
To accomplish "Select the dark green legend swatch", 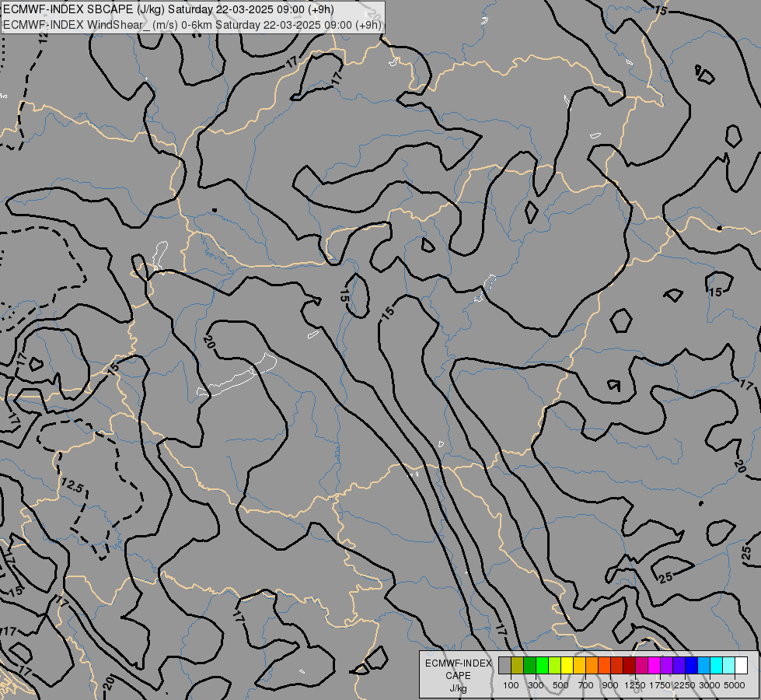I will [529, 665].
